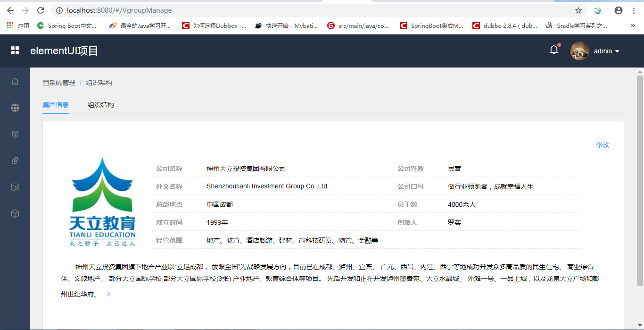Switch to the 集团信息 tab
644x330 pixels.
click(x=56, y=105)
